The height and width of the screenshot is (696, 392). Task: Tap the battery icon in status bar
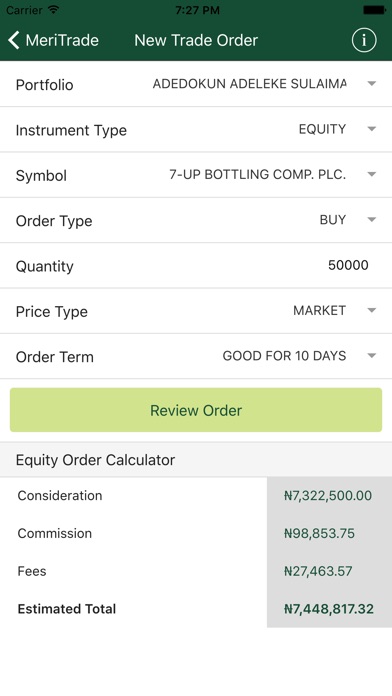click(x=374, y=10)
